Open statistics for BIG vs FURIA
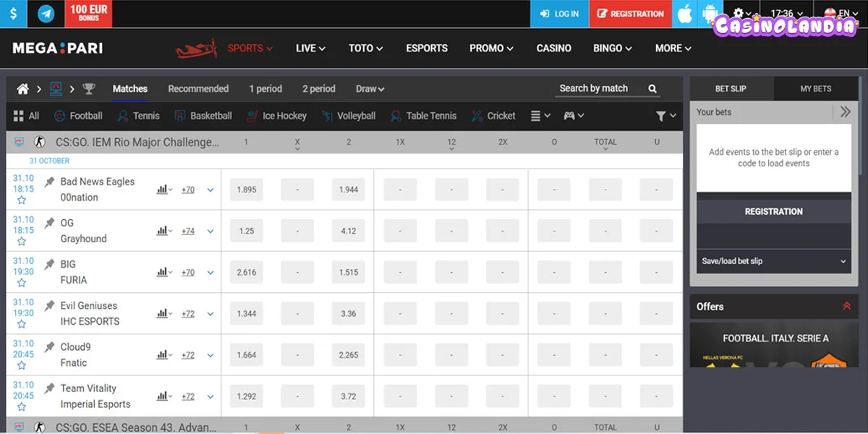Screen dimensions: 868x434 (x=164, y=273)
